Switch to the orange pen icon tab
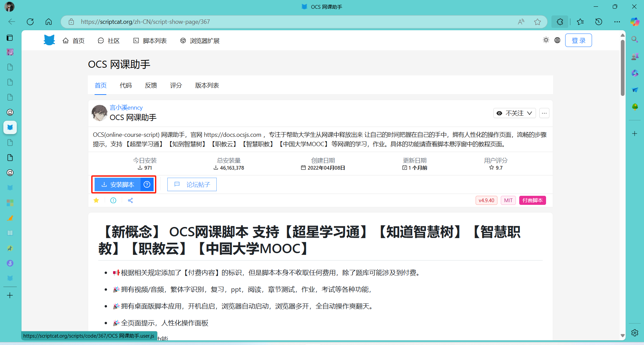The height and width of the screenshot is (345, 644). click(10, 218)
